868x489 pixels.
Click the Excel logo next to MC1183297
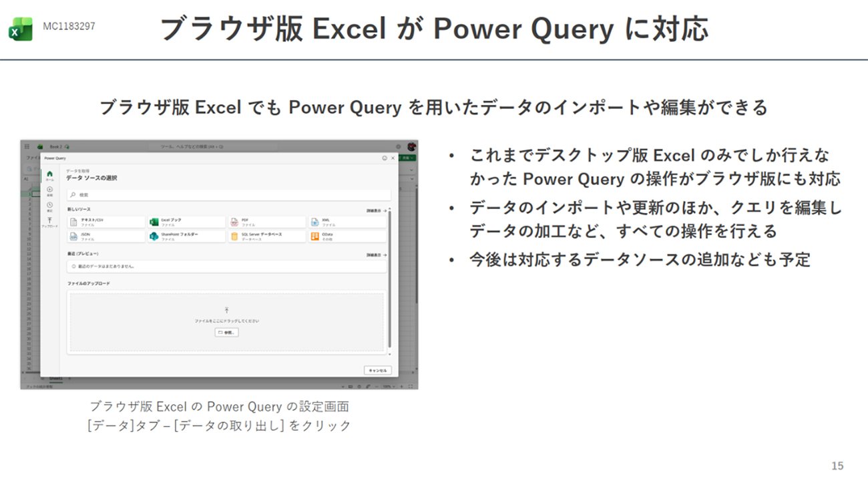(x=21, y=29)
